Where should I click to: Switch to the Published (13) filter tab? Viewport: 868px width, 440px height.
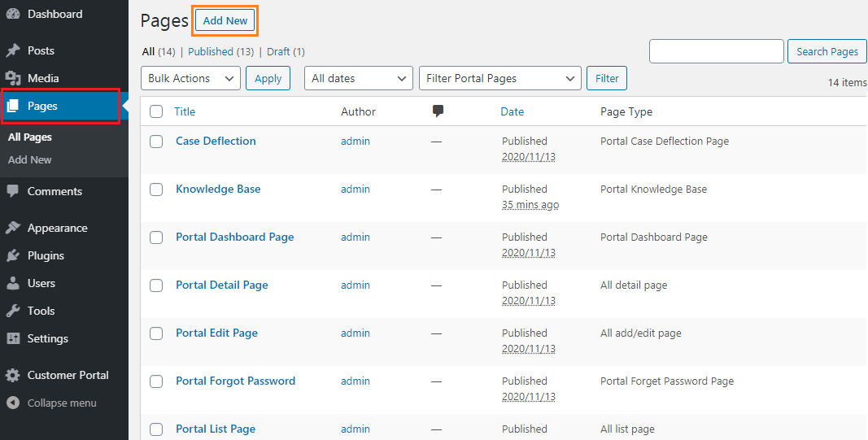click(220, 51)
